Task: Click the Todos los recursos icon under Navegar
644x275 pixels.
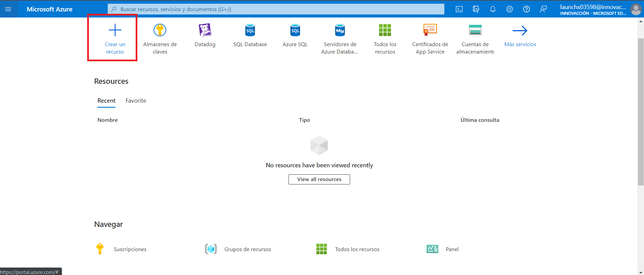Action: coord(321,249)
